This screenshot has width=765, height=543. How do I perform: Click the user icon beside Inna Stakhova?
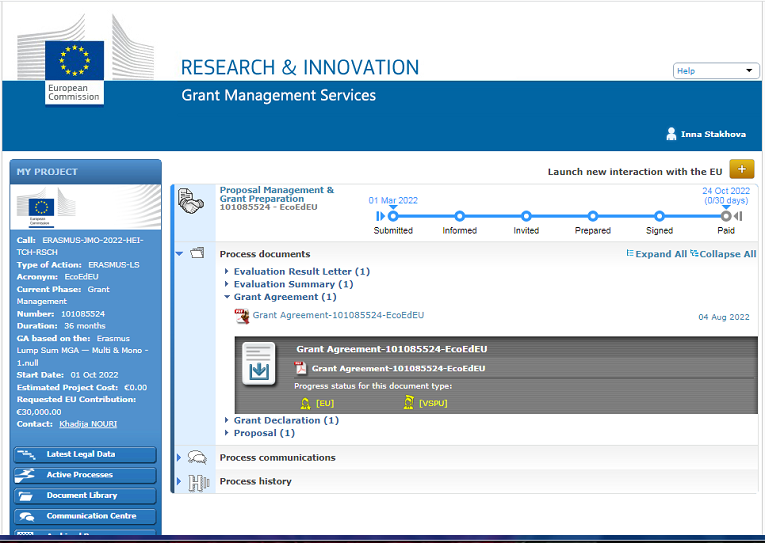[x=671, y=134]
